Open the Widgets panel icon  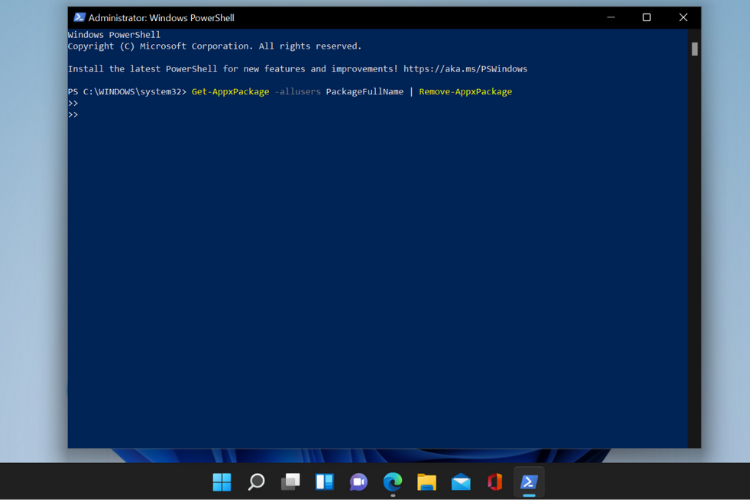(324, 482)
